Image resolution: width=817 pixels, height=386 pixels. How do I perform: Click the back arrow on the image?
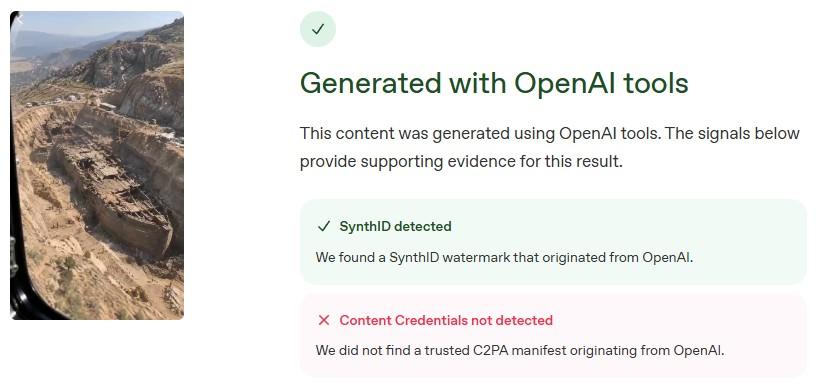click(x=19, y=20)
